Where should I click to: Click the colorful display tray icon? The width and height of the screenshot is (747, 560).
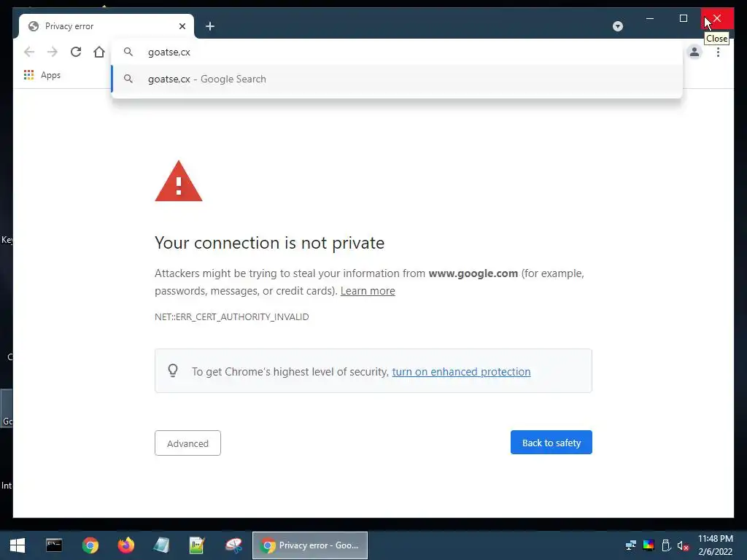tap(649, 545)
